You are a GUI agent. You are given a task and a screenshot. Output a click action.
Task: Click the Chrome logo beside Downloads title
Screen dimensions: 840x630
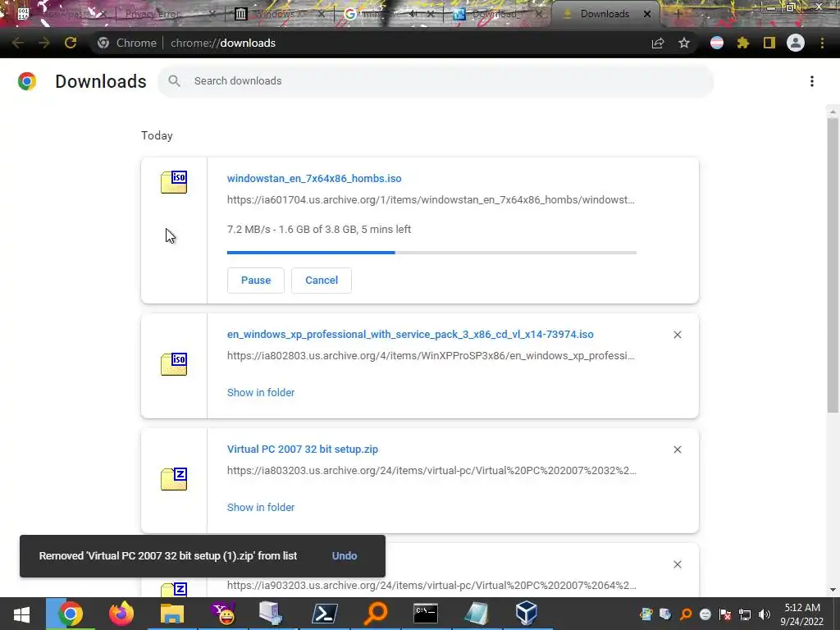point(27,81)
